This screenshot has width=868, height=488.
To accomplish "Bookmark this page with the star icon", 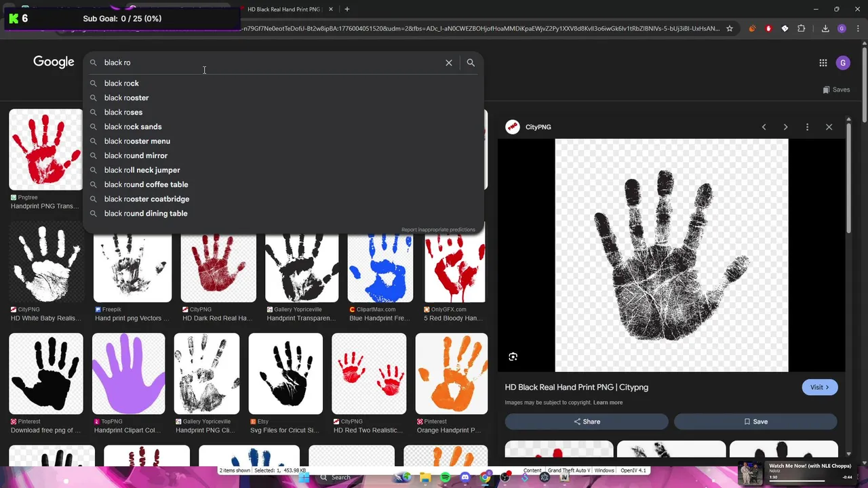I will point(730,28).
